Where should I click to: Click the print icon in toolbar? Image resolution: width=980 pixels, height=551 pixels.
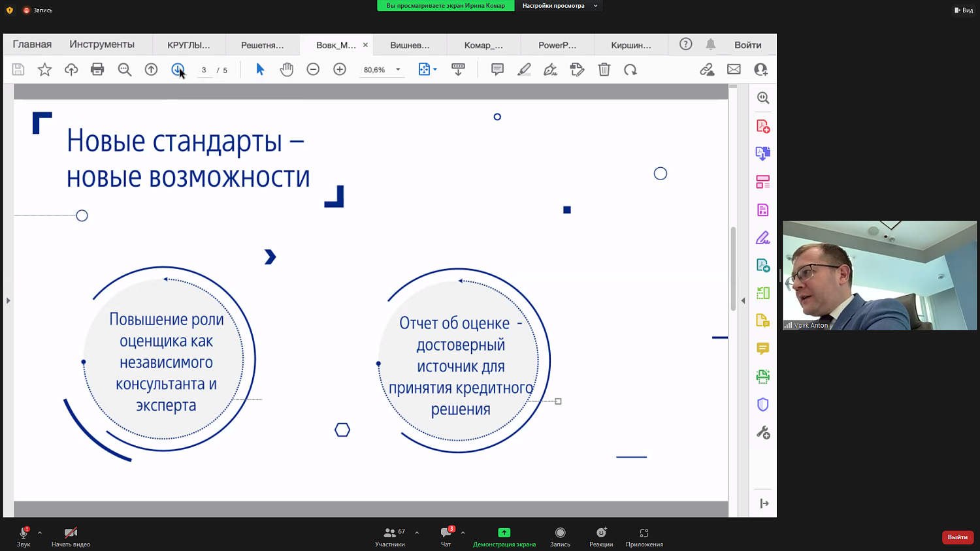coord(97,69)
